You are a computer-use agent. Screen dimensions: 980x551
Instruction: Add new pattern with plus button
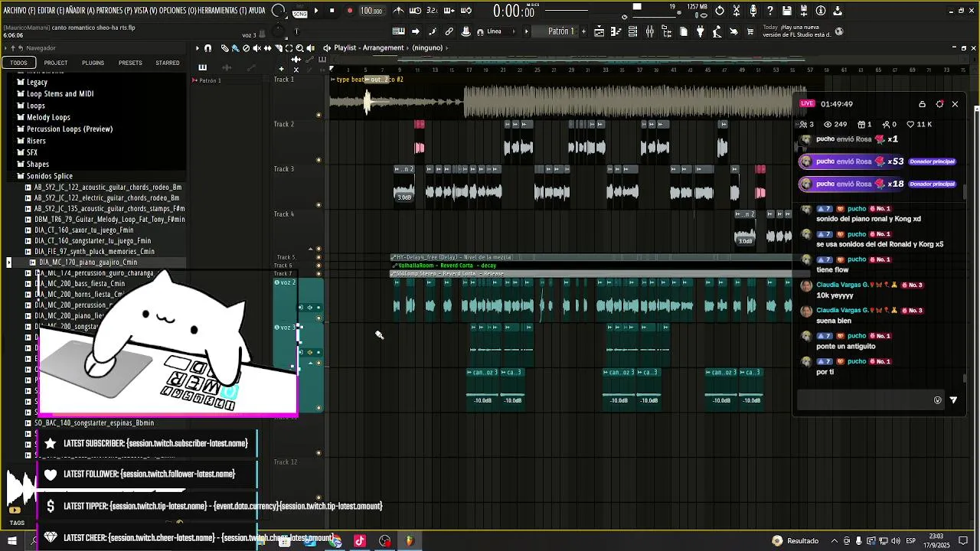583,31
